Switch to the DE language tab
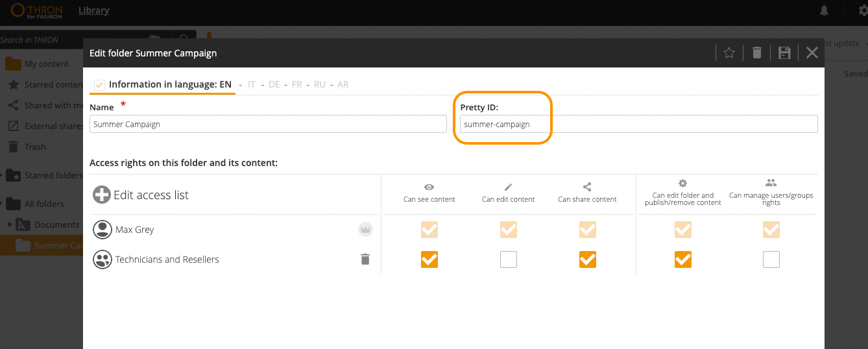Viewport: 868px width, 349px height. [x=274, y=84]
